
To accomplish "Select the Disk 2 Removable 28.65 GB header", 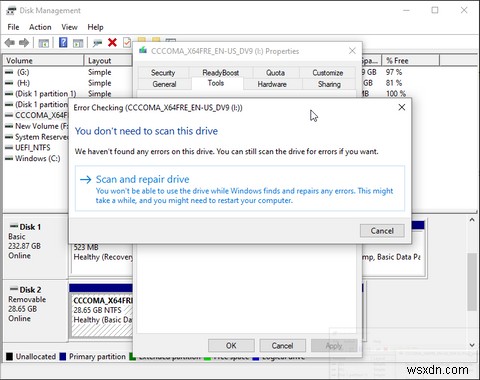I will pos(35,310).
